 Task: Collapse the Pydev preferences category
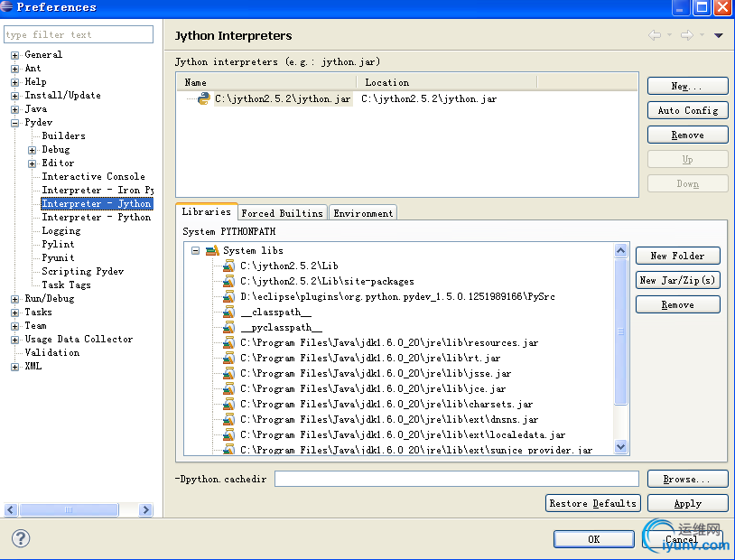(15, 123)
